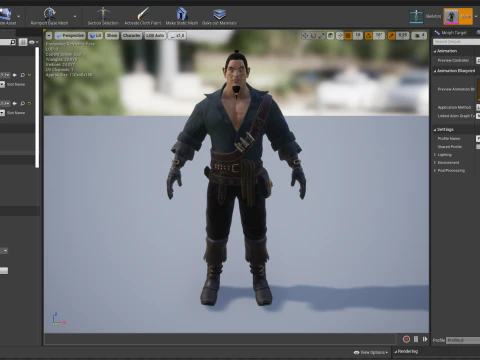This screenshot has width=480, height=360.
Task: Open the View Options menu
Action: [371, 352]
